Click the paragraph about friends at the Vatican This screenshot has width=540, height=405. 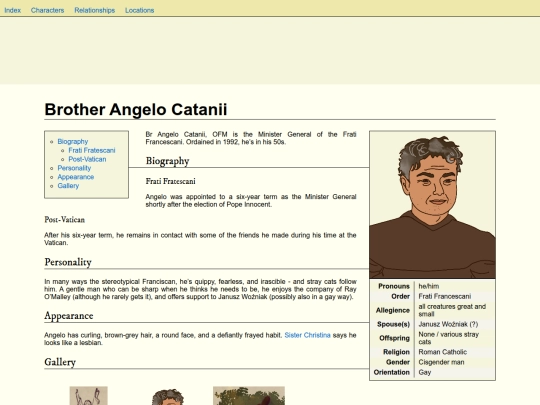(200, 239)
